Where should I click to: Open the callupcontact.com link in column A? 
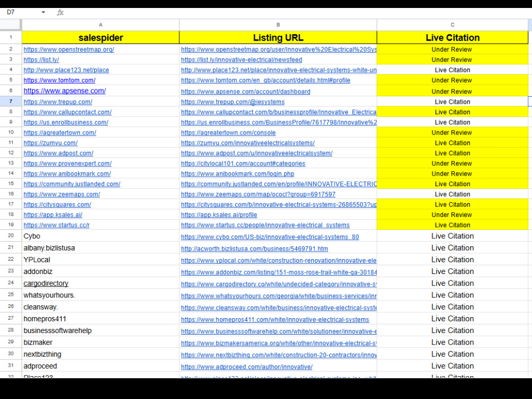pyautogui.click(x=68, y=112)
